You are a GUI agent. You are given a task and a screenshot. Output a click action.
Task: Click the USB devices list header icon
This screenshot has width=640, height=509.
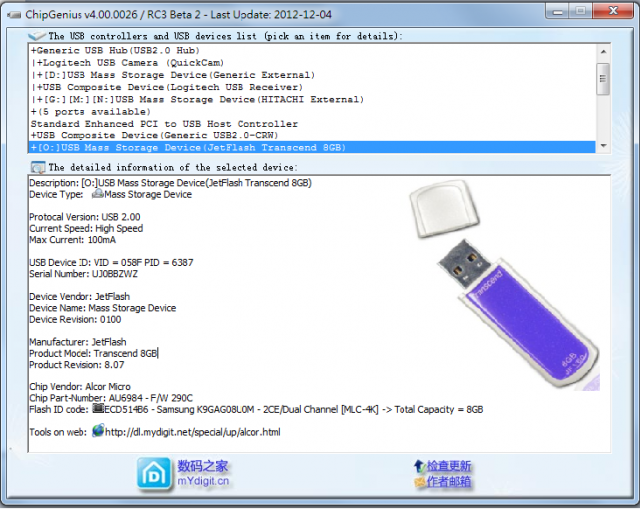coord(37,36)
